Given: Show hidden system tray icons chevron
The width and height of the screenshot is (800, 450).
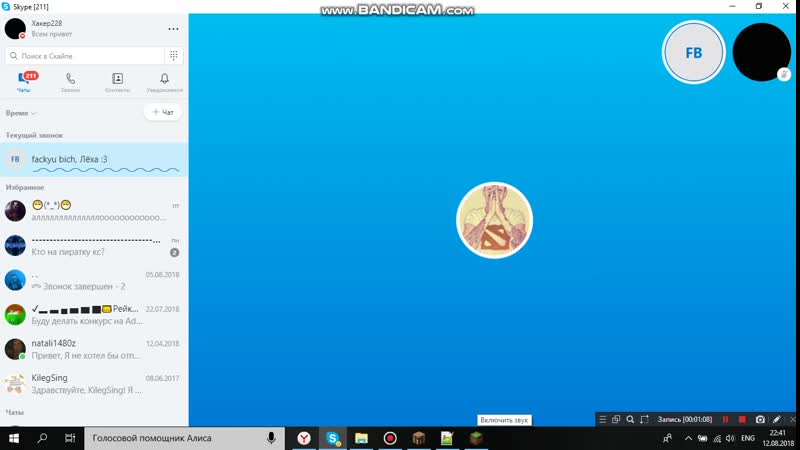Looking at the screenshot, I should 686,438.
